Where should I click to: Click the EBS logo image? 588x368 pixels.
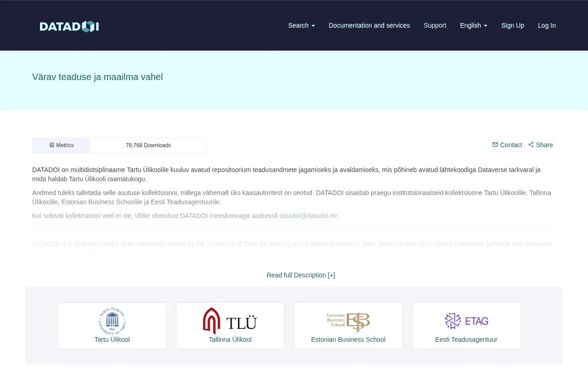tap(348, 322)
